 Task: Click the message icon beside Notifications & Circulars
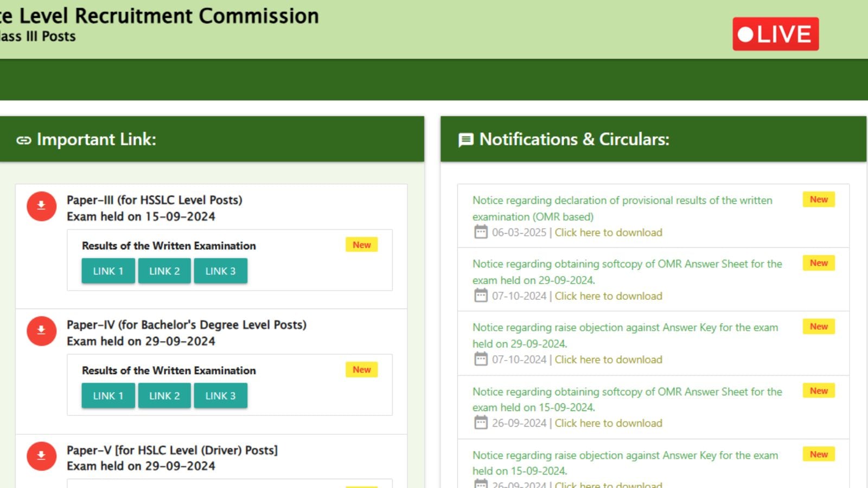click(465, 140)
